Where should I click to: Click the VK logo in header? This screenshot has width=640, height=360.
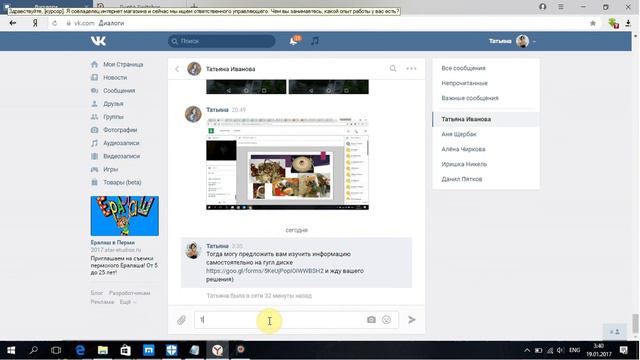click(98, 41)
